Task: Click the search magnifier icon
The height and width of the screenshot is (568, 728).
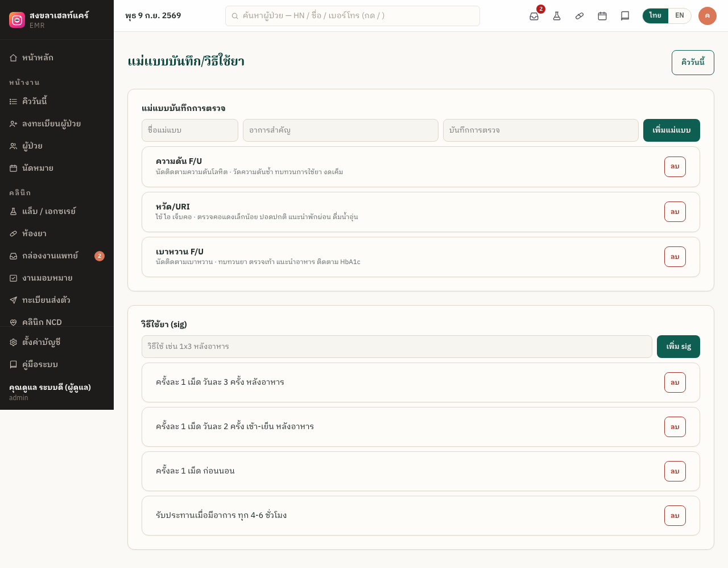Action: [x=235, y=16]
